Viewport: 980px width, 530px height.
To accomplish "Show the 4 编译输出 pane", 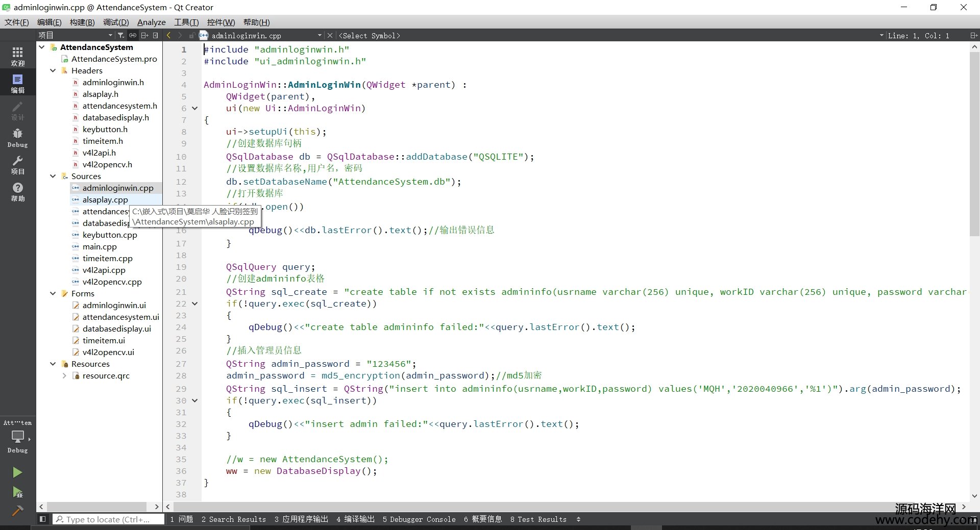I will (x=355, y=519).
